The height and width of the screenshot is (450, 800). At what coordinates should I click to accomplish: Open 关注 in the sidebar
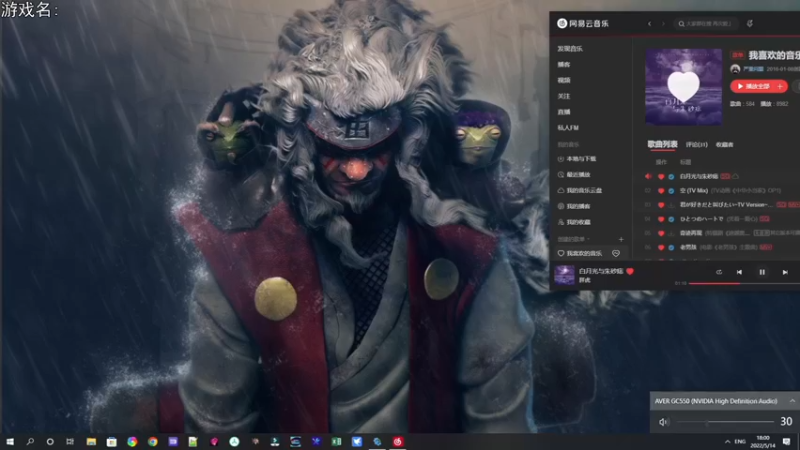[x=564, y=96]
